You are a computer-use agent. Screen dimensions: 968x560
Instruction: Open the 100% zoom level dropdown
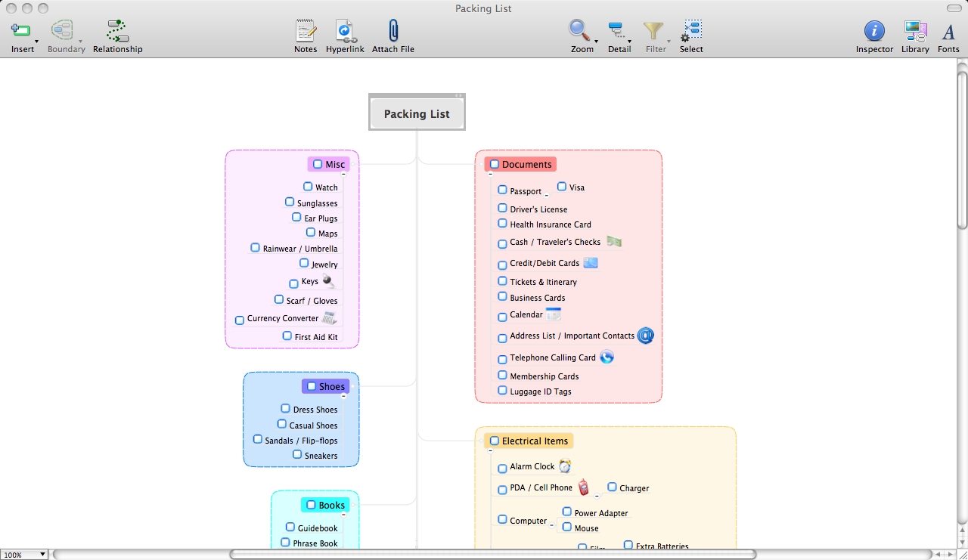pos(24,554)
